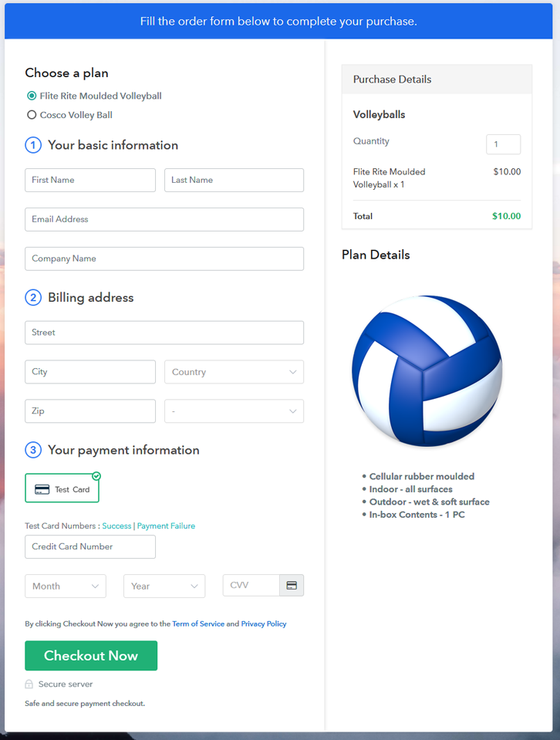Select the Test Card payment method
The image size is (560, 740).
pos(62,488)
